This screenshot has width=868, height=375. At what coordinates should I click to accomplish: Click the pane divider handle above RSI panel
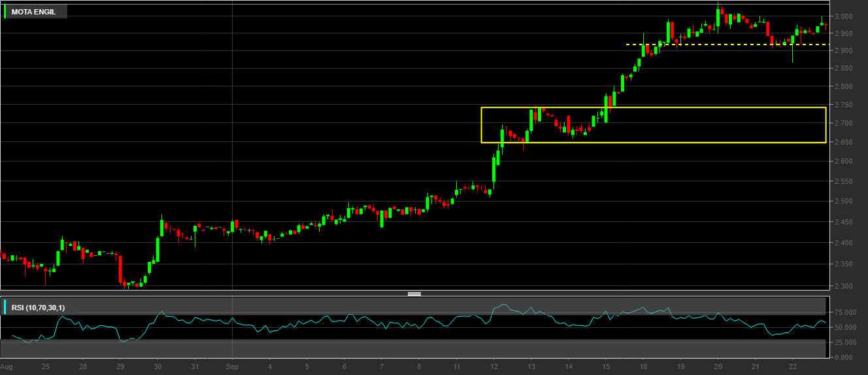point(414,294)
